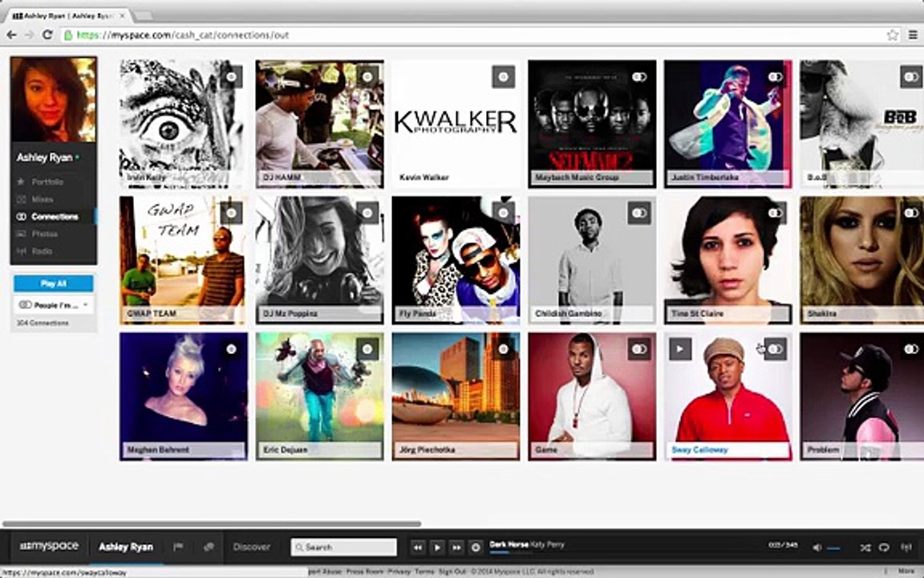924x578 pixels.
Task: Toggle connection icon on Iron Kelly card
Action: click(231, 77)
